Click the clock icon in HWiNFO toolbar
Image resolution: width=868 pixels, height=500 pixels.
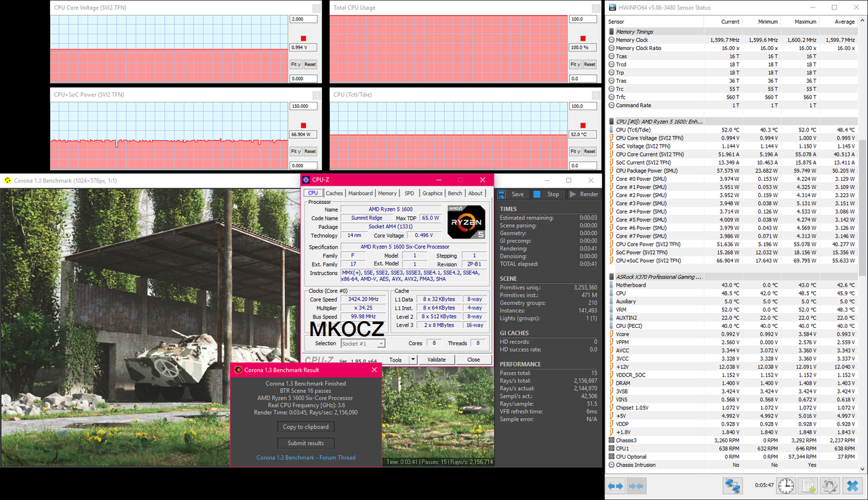pyautogui.click(x=785, y=486)
